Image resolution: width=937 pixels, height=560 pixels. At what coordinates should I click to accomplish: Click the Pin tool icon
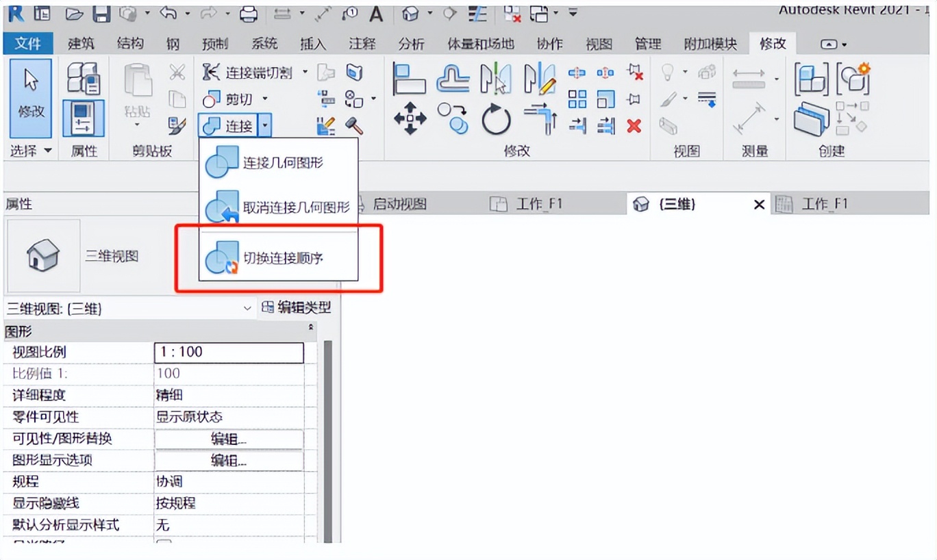(634, 99)
